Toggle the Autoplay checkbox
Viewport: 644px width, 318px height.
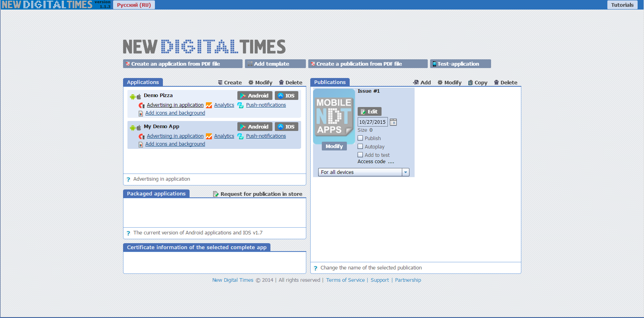(x=360, y=146)
